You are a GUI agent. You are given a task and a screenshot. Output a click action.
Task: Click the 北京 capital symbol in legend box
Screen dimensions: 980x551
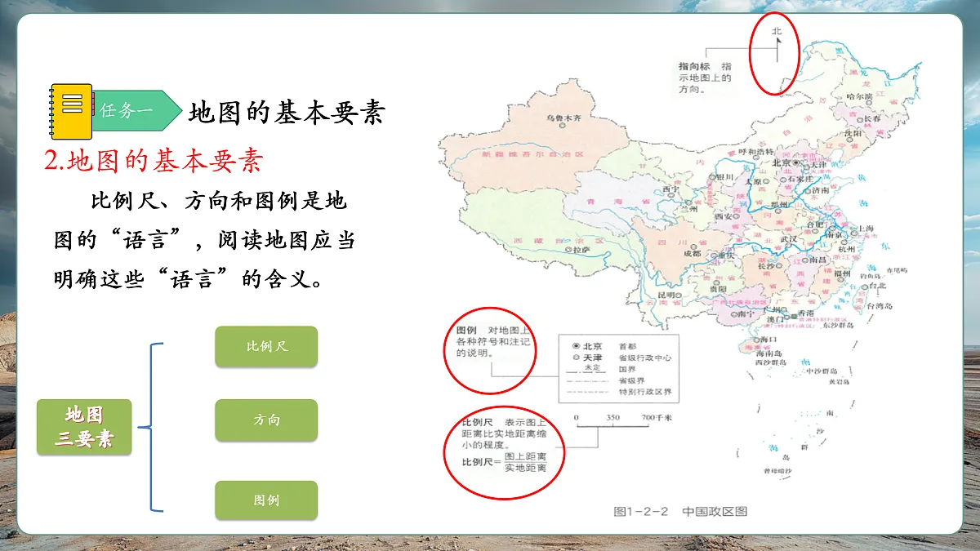coord(577,345)
